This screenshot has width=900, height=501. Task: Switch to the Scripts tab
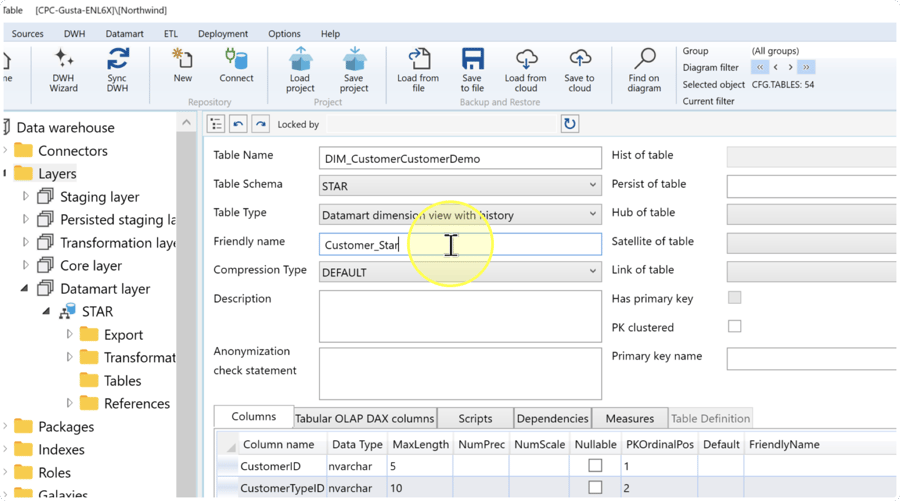[475, 418]
